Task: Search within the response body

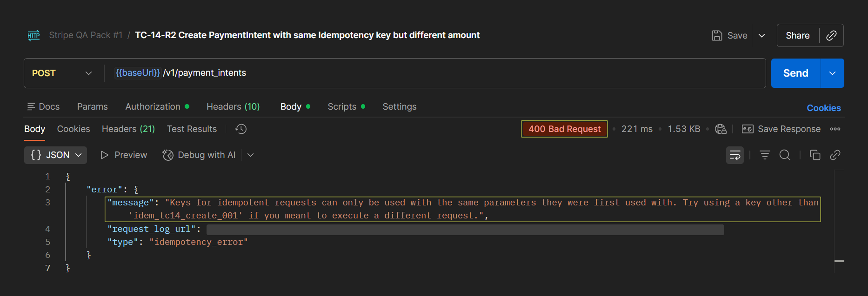Action: 785,155
